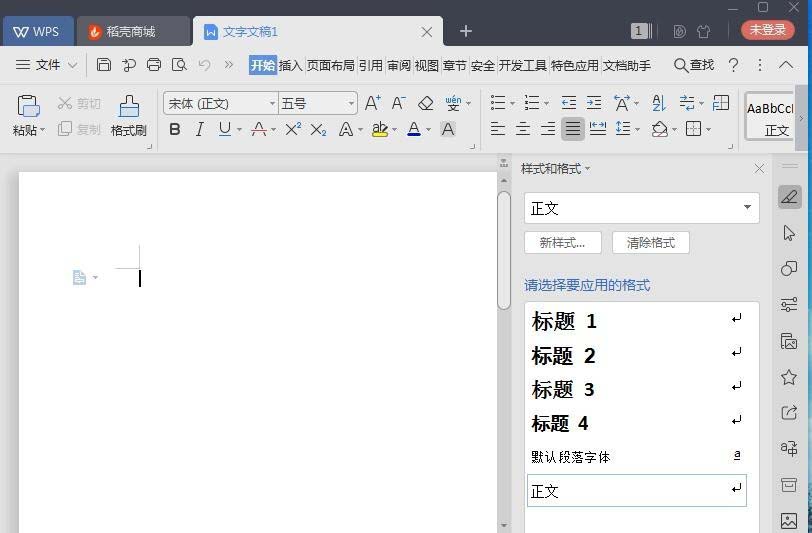812x533 pixels.
Task: Click the Undo arrow icon
Action: coord(204,65)
